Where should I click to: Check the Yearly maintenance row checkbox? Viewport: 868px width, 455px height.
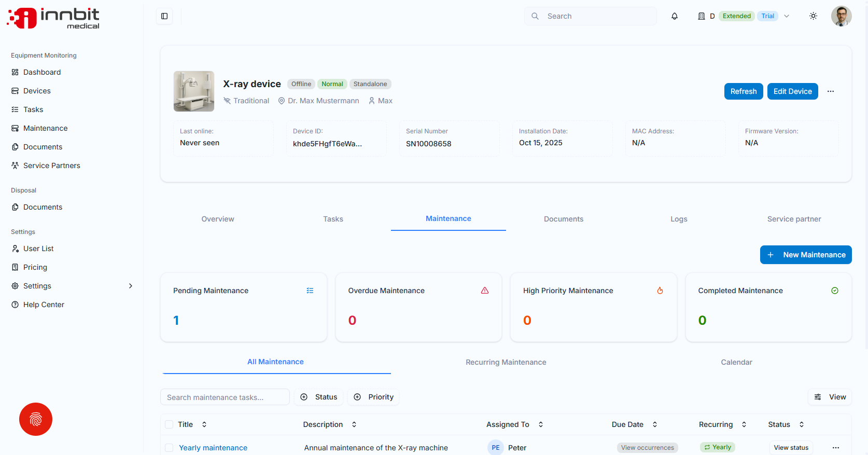tap(169, 448)
